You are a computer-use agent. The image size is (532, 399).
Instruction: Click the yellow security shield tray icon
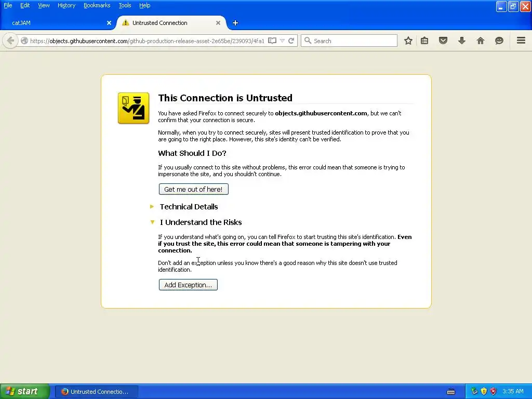tap(484, 391)
